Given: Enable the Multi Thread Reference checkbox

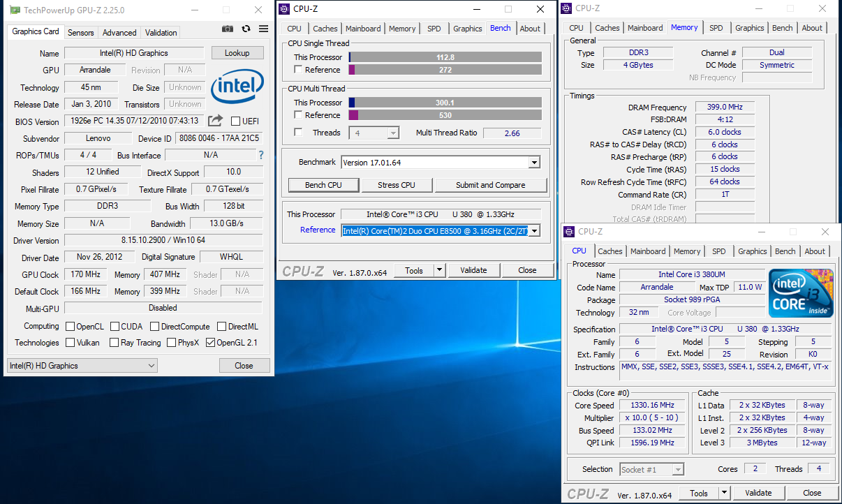Looking at the screenshot, I should pyautogui.click(x=298, y=115).
